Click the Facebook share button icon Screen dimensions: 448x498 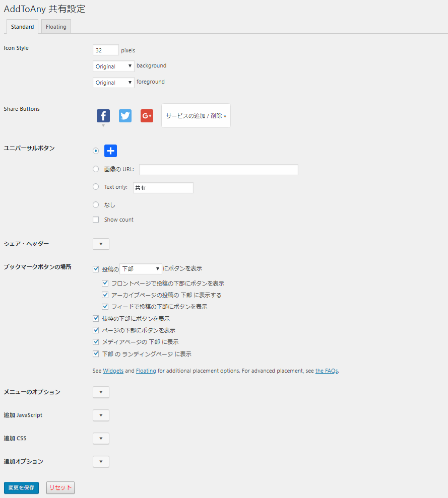coord(103,116)
